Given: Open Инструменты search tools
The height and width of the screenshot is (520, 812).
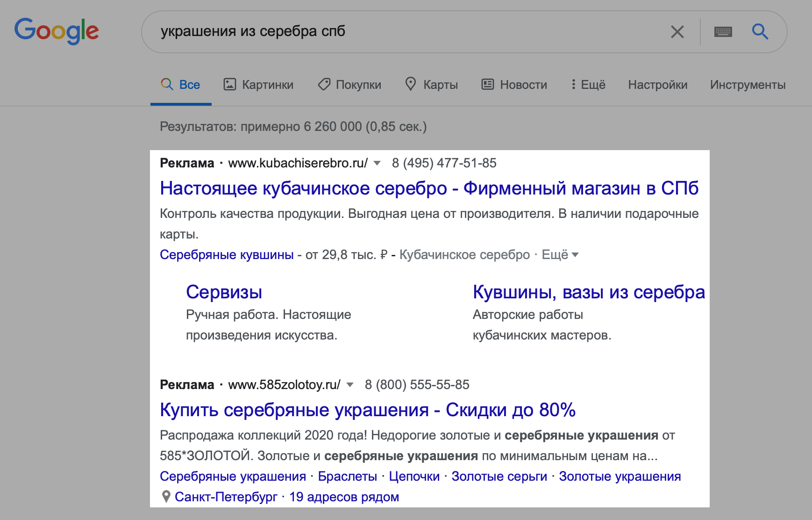Looking at the screenshot, I should pos(748,85).
